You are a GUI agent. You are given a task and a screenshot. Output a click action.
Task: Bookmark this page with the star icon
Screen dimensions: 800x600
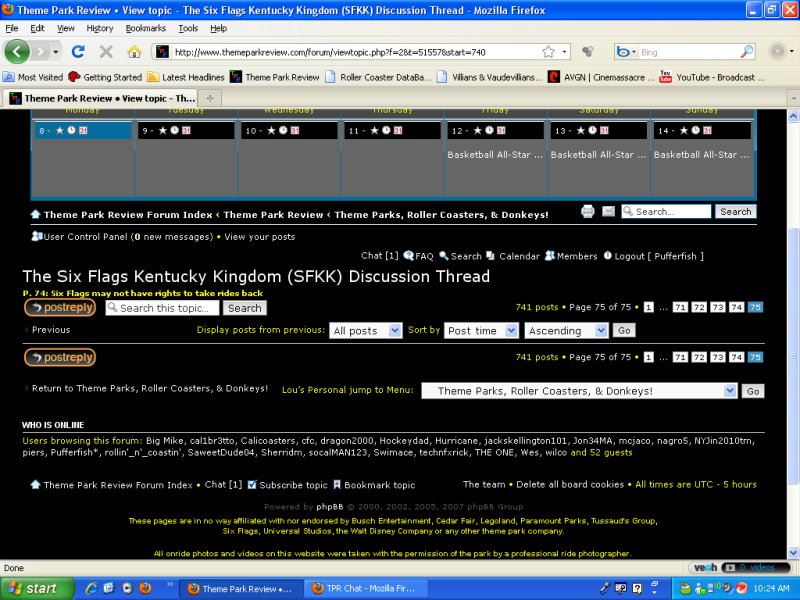pyautogui.click(x=548, y=52)
